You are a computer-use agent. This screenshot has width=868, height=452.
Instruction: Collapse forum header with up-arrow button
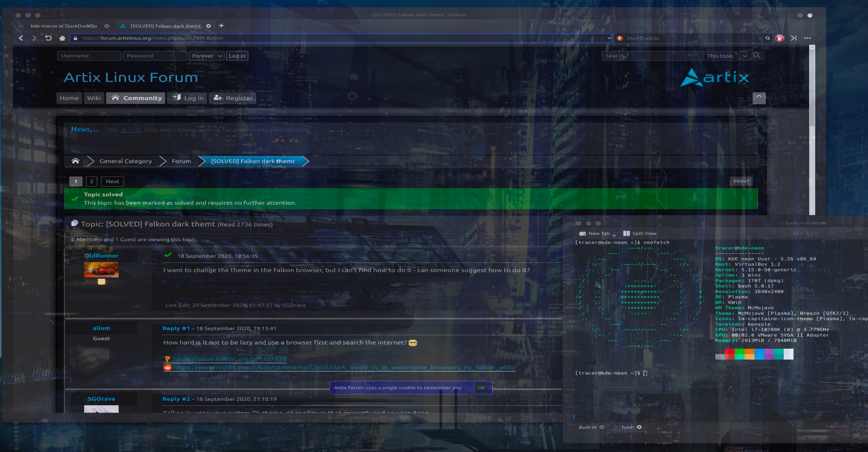click(759, 98)
